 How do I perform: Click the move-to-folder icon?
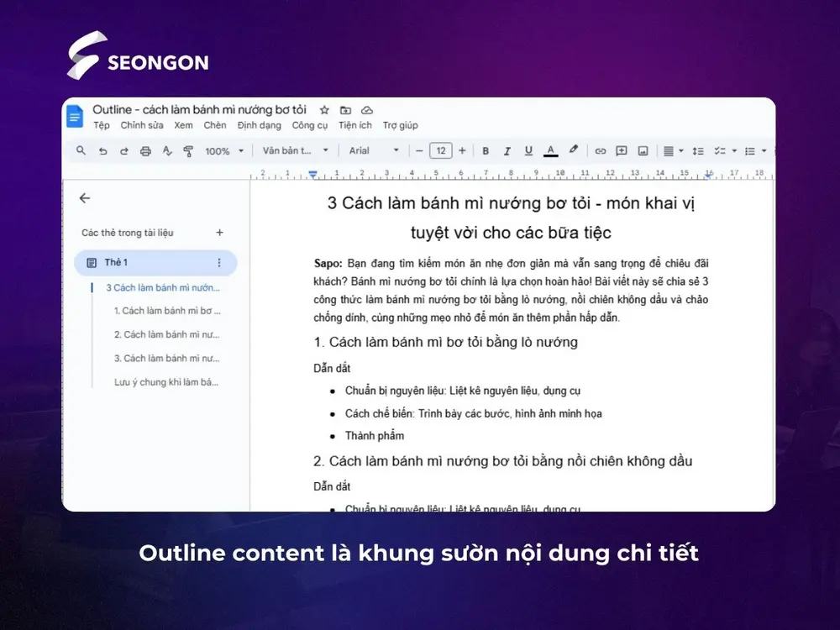tap(345, 110)
